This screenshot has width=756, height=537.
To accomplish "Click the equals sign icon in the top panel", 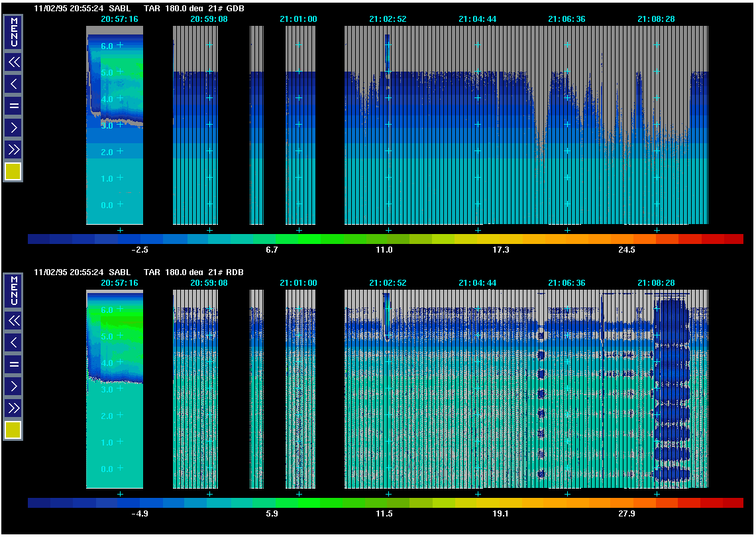I will tap(13, 105).
